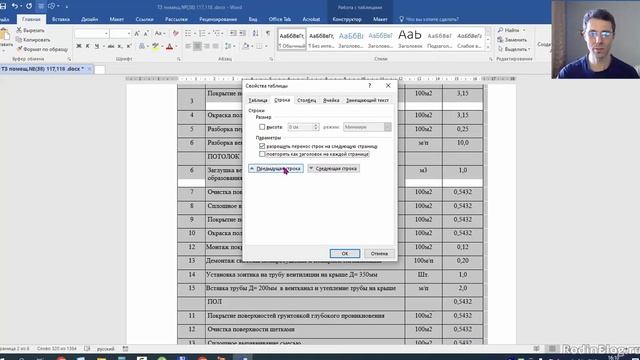Open the shading paint bucket
This screenshot has width=640, height=360.
(246, 46)
